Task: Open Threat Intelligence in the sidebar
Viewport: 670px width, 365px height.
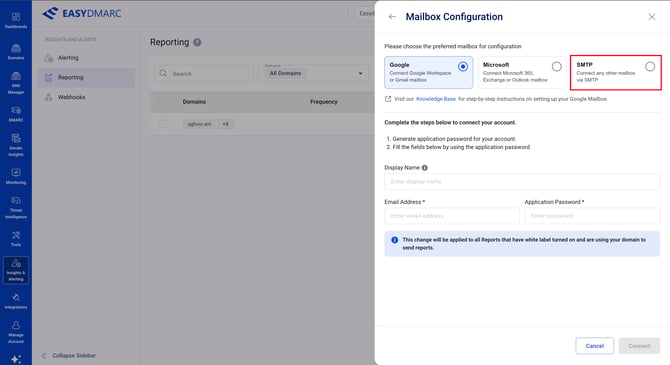Action: (x=16, y=207)
